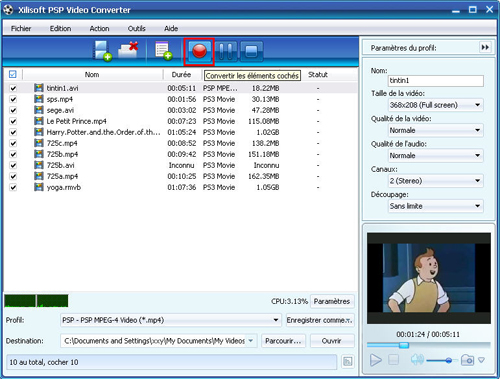This screenshot has width=500, height=379.
Task: Click the Parcourir button
Action: coord(283,341)
